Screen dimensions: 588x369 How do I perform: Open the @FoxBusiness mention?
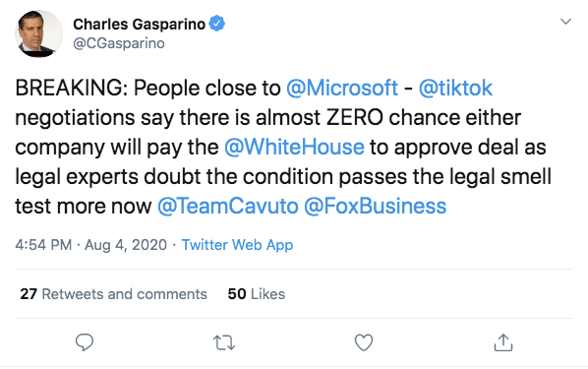[375, 206]
